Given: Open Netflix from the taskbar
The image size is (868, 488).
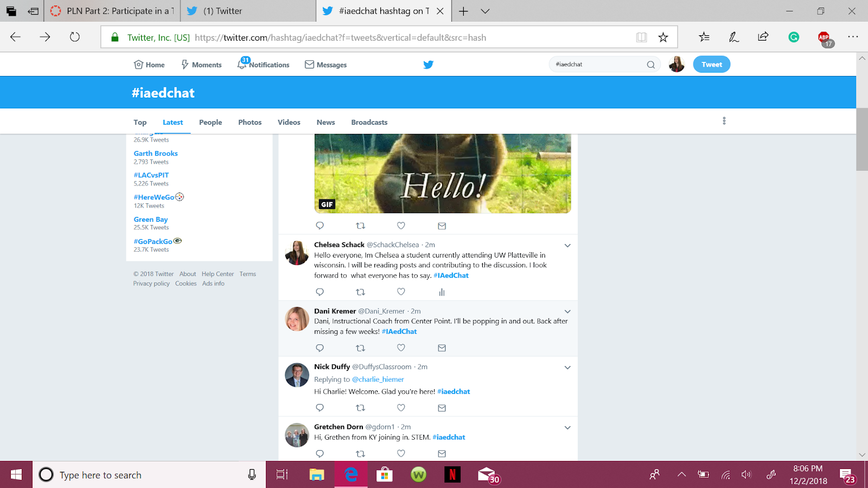Looking at the screenshot, I should point(452,474).
